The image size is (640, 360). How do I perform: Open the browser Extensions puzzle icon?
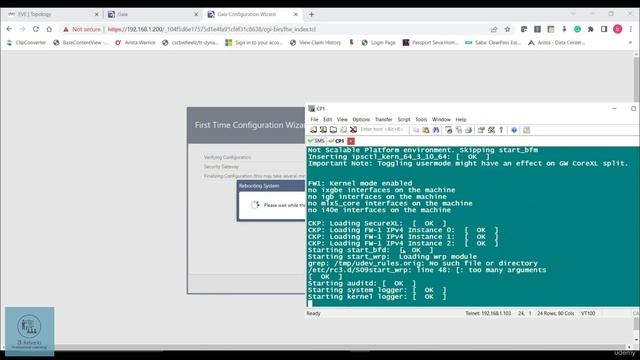click(591, 29)
